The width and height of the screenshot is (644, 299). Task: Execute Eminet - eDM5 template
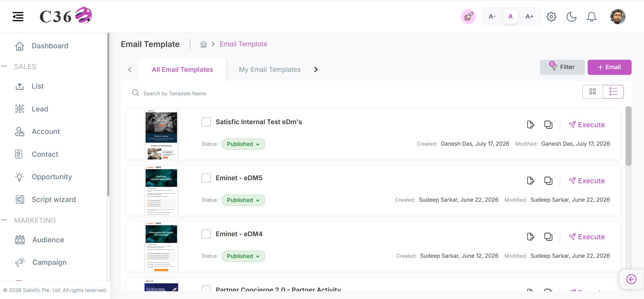click(x=587, y=181)
